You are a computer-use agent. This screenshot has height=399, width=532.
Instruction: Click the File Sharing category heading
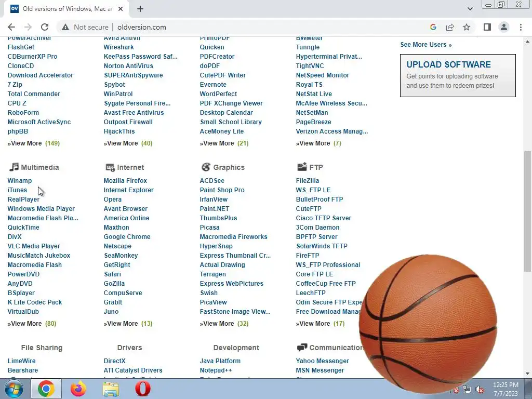(42, 348)
